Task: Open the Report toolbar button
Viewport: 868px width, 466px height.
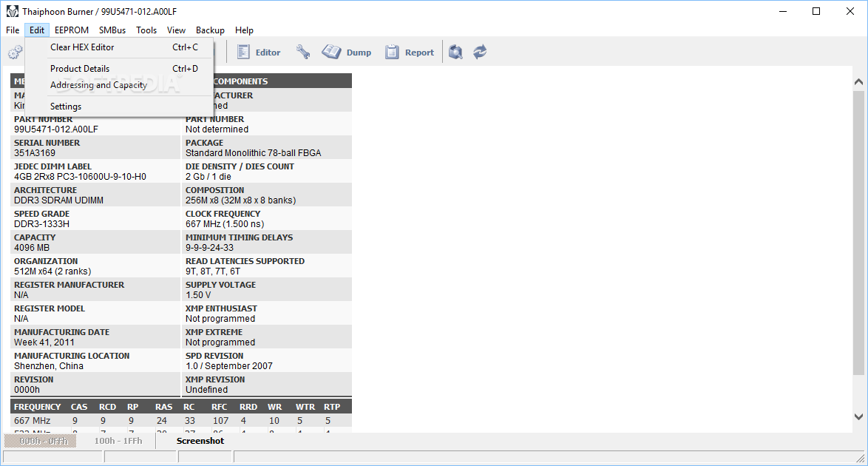Action: [x=410, y=52]
